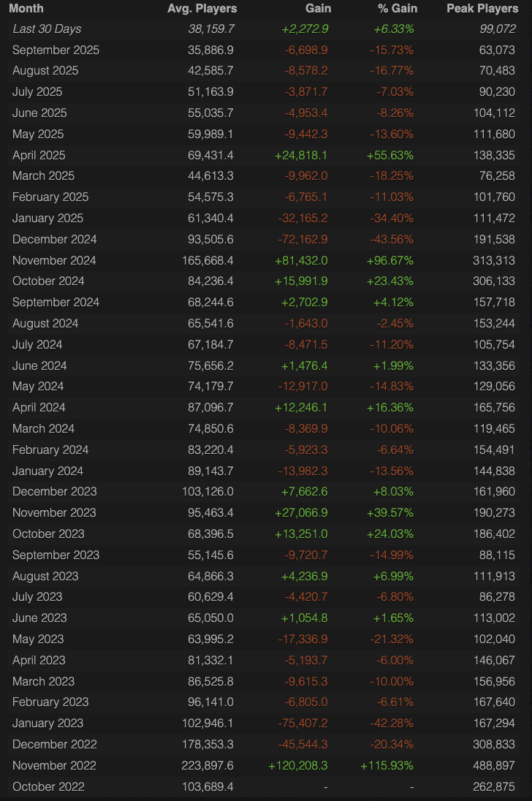
Task: Select the September 2025 month cell
Action: (x=56, y=50)
